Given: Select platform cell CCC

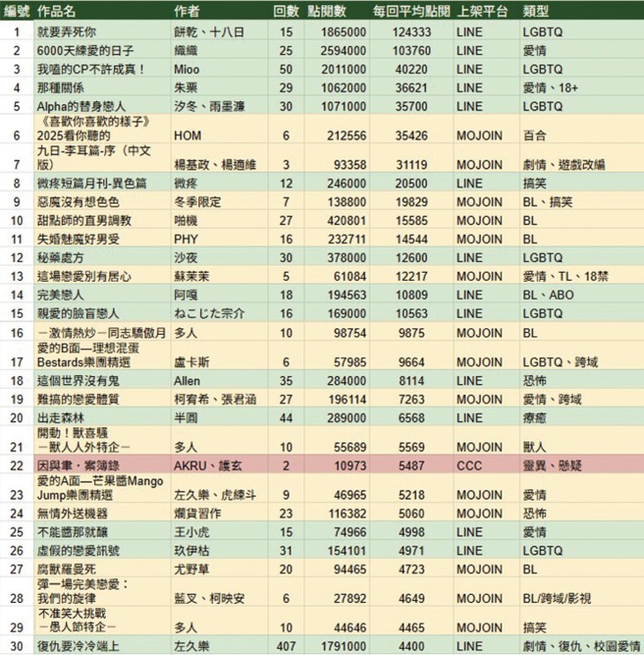Looking at the screenshot, I should tap(469, 466).
